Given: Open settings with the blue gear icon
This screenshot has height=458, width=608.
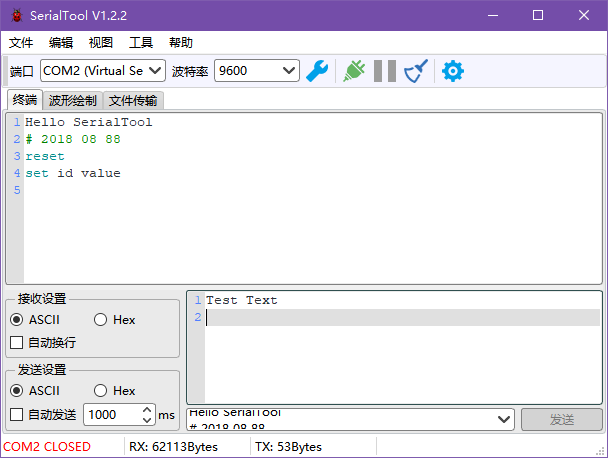Looking at the screenshot, I should [x=453, y=71].
